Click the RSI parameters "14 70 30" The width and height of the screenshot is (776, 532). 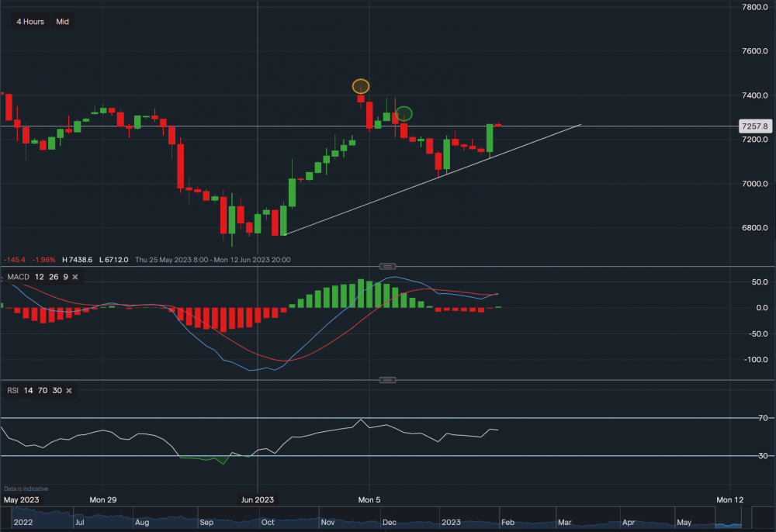point(43,390)
